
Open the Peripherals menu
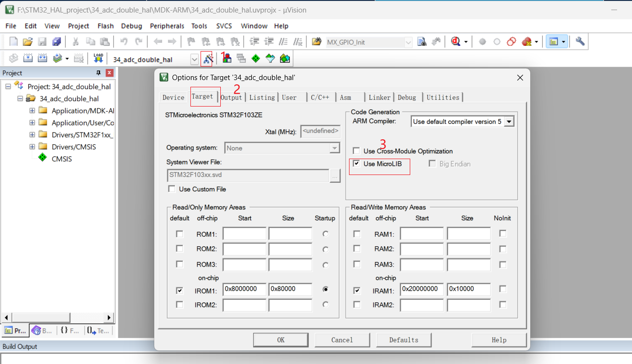click(x=167, y=26)
